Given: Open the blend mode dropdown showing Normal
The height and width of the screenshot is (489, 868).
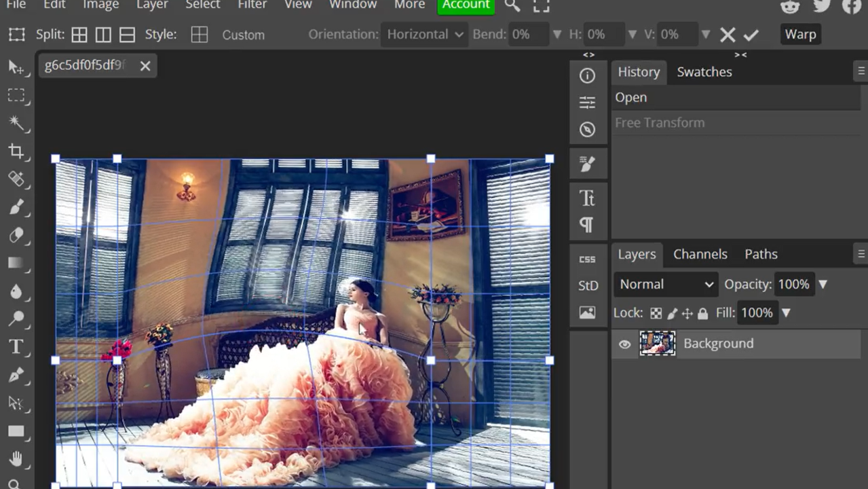Looking at the screenshot, I should pos(665,284).
